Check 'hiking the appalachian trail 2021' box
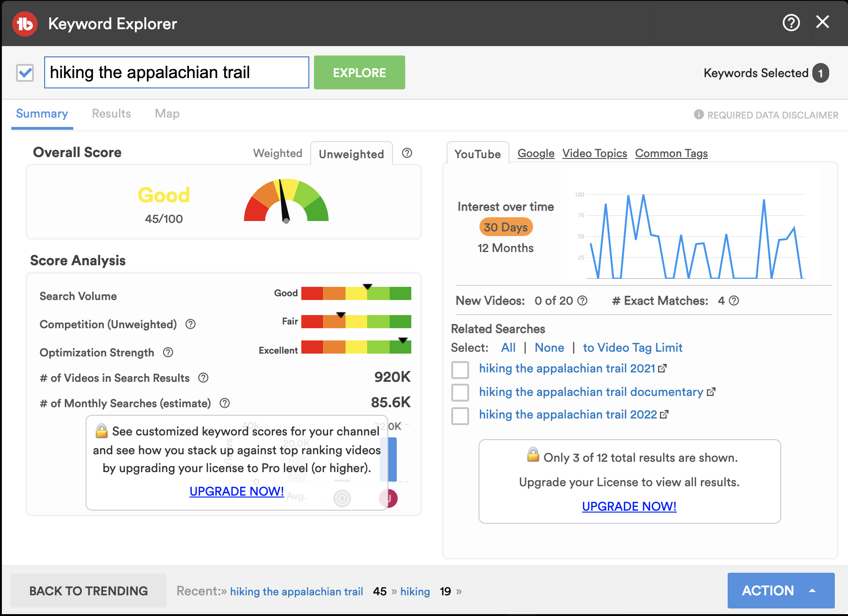 coord(460,370)
